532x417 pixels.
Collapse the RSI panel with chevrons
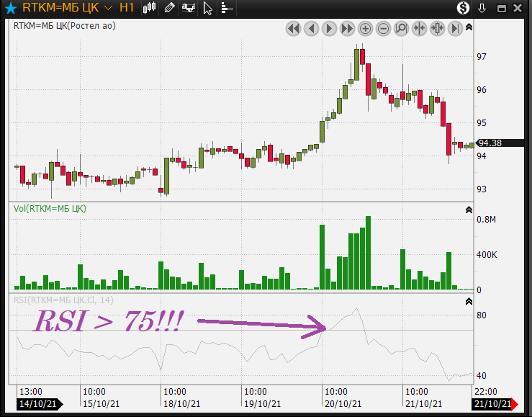pos(469,301)
